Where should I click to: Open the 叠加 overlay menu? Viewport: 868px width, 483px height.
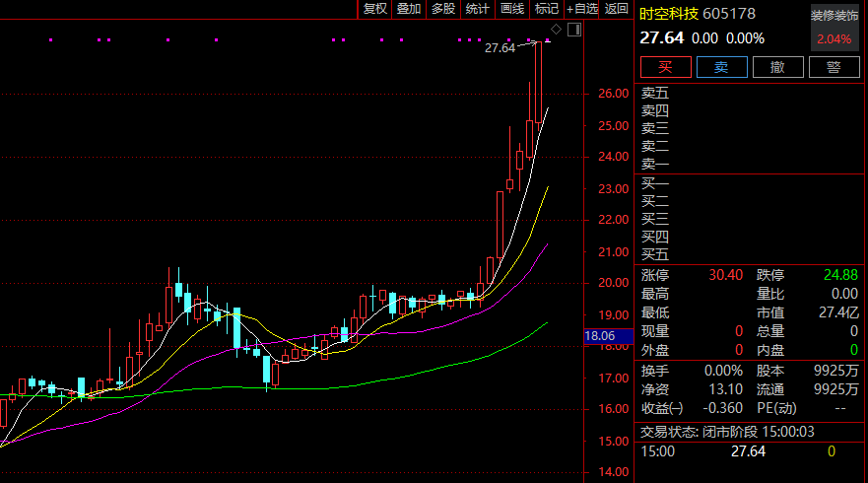(408, 9)
